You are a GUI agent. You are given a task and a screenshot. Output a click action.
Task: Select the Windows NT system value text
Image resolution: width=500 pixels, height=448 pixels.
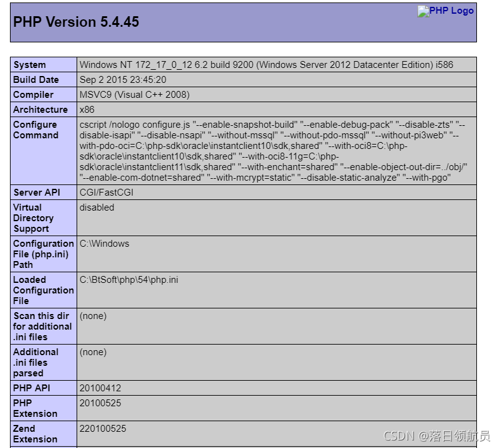(267, 65)
